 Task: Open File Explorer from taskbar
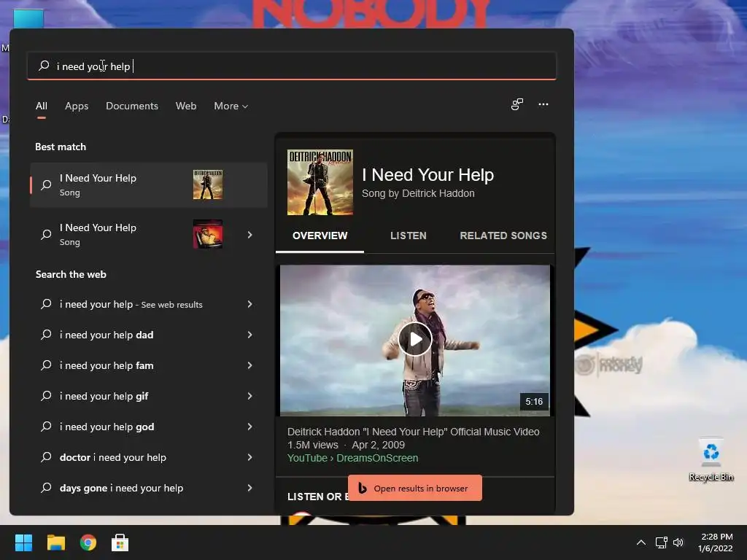55,542
